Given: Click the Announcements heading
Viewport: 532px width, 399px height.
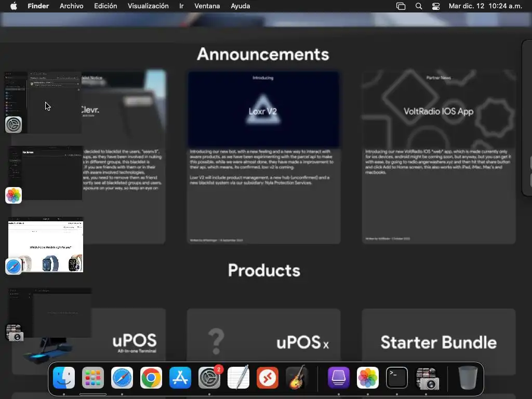Looking at the screenshot, I should pos(263,54).
